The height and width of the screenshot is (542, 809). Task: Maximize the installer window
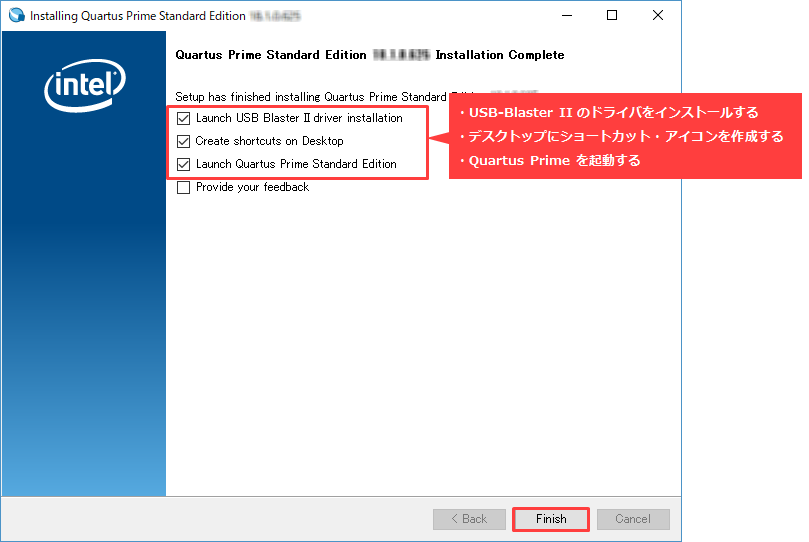(x=612, y=15)
